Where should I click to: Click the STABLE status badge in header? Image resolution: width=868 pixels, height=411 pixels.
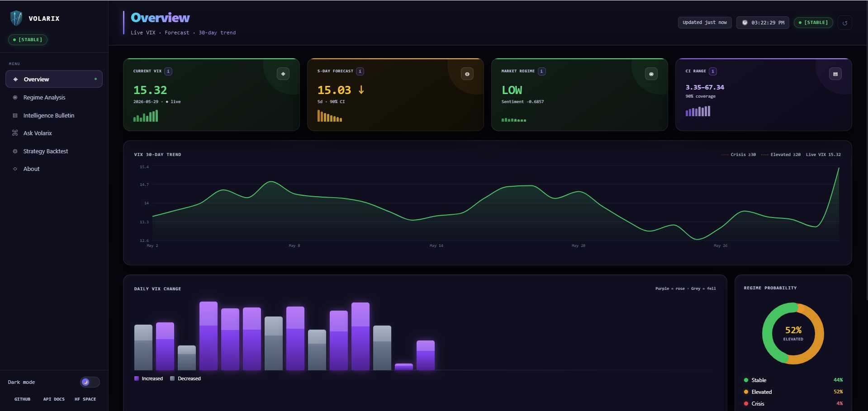[x=813, y=23]
